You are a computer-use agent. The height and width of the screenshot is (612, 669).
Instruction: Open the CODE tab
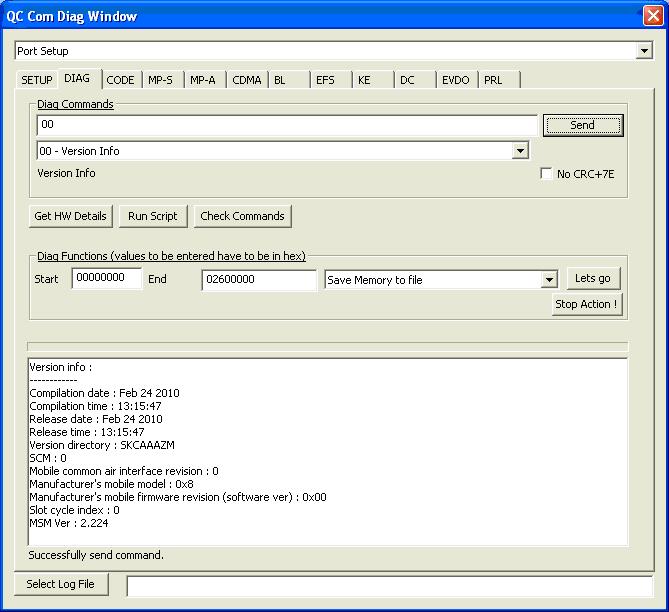pos(120,80)
